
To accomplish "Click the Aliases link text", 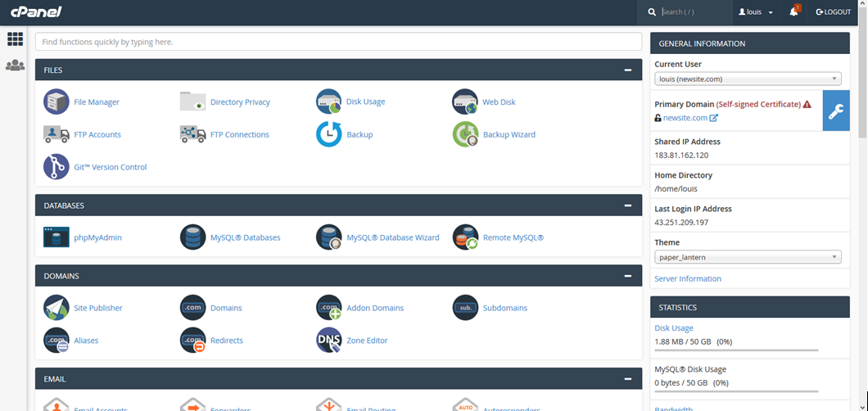I will click(86, 341).
